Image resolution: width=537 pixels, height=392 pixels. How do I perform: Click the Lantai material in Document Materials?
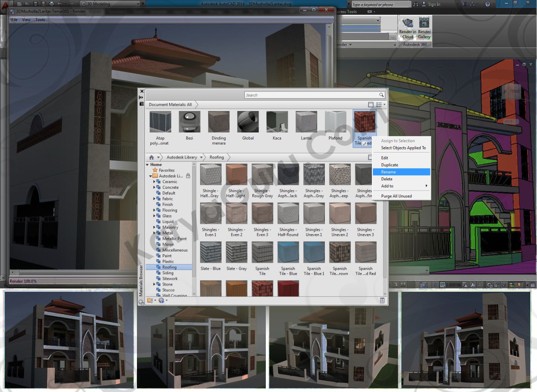[306, 121]
